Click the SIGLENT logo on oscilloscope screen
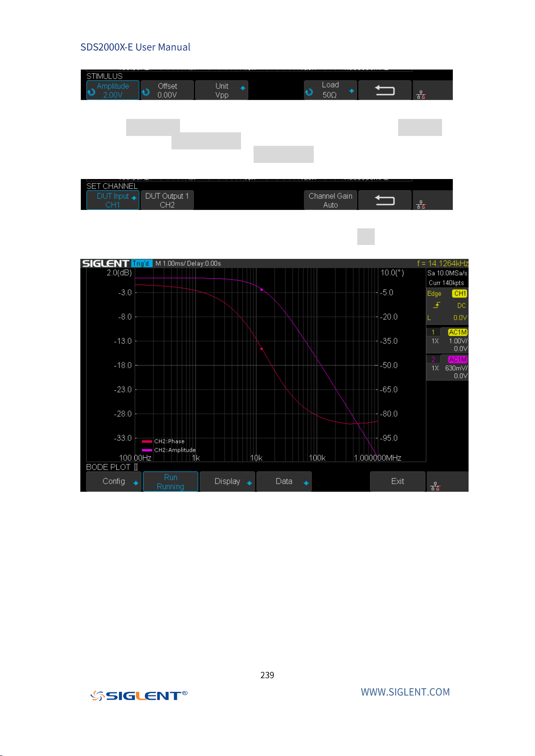Image resolution: width=535 pixels, height=756 pixels. pyautogui.click(x=105, y=263)
